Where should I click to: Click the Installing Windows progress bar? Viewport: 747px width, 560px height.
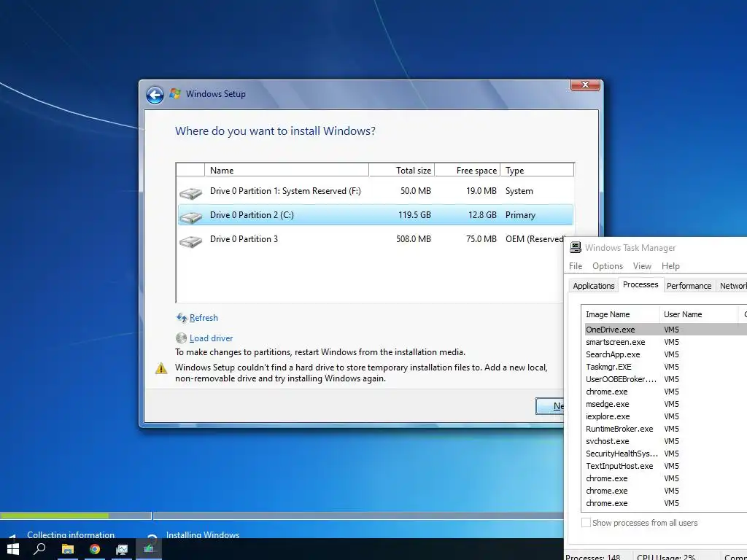click(358, 516)
